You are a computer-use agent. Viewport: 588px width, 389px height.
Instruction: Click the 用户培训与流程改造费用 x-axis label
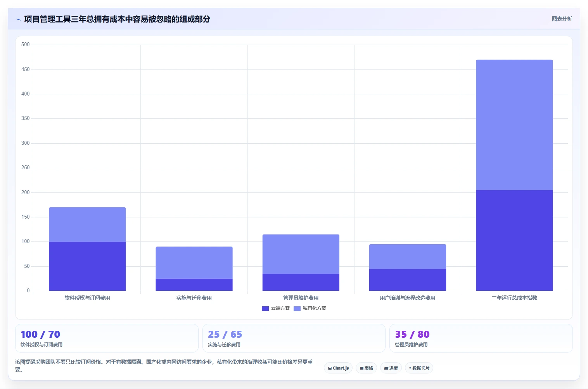(x=408, y=298)
